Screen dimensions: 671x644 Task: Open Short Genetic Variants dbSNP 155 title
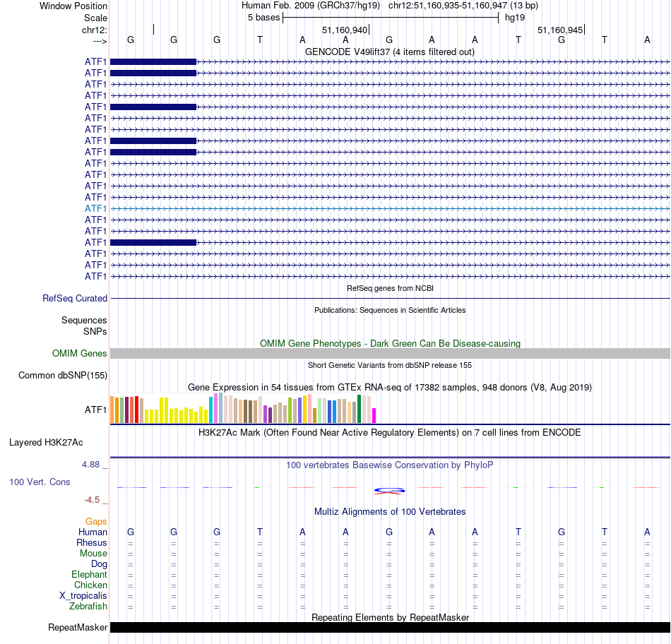coord(389,366)
